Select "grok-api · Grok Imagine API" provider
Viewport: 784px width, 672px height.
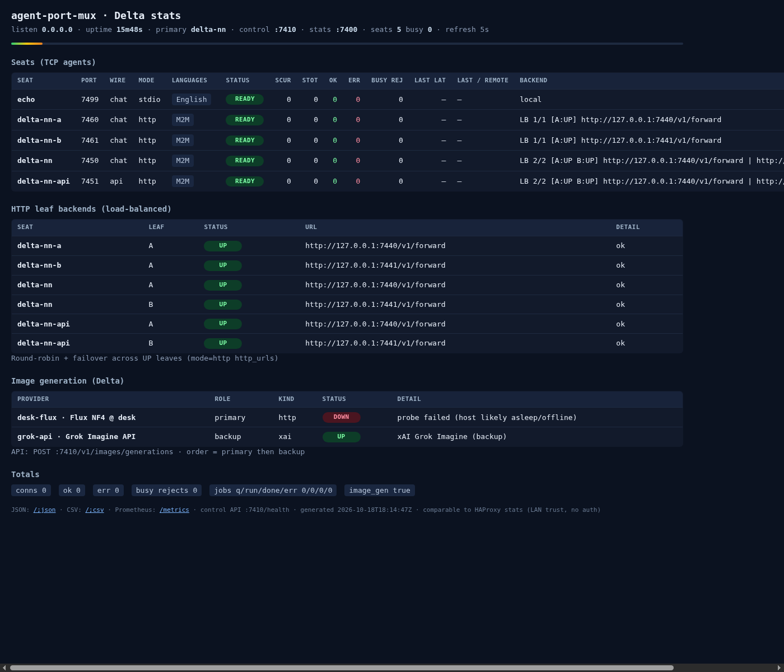76,437
